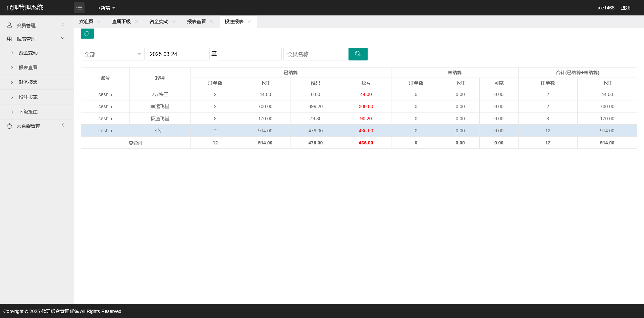Screen dimensions: 644x318
Task: Switch to the 直属下级 tab
Action: (x=121, y=21)
